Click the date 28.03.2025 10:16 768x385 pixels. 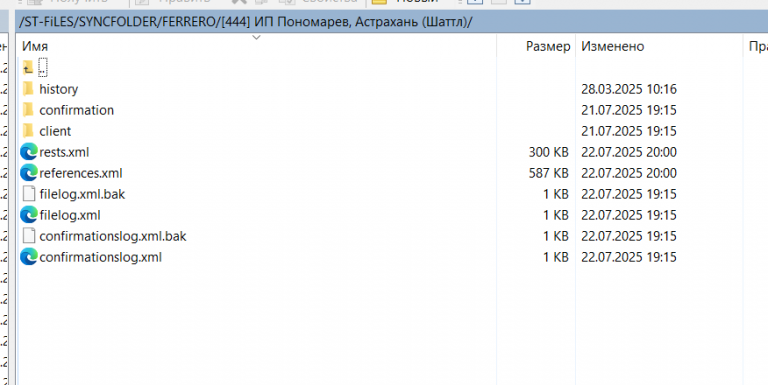[x=629, y=89]
